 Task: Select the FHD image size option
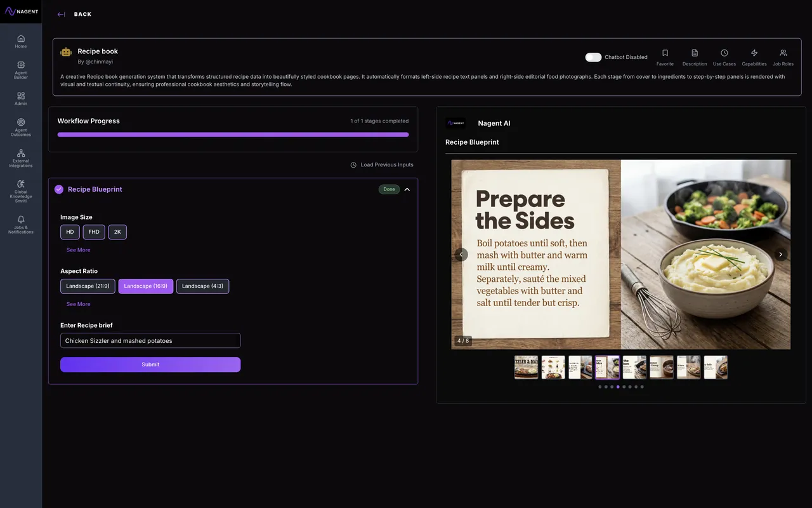[x=94, y=232]
